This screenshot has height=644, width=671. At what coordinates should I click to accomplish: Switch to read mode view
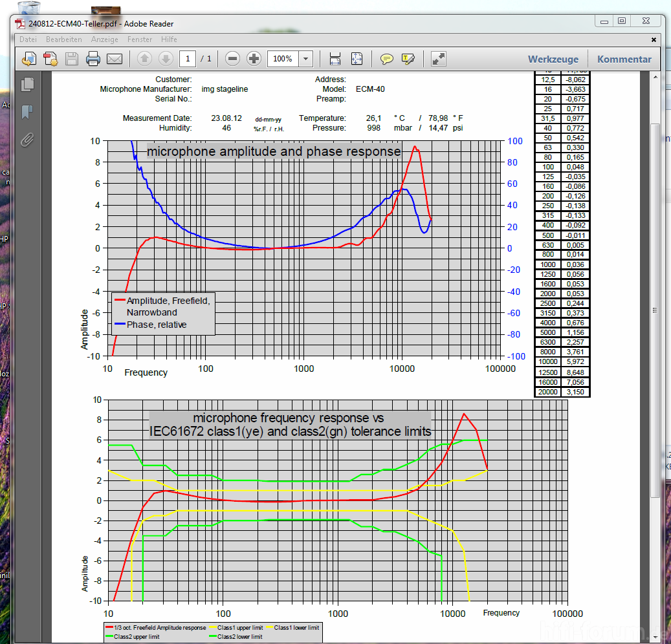439,59
